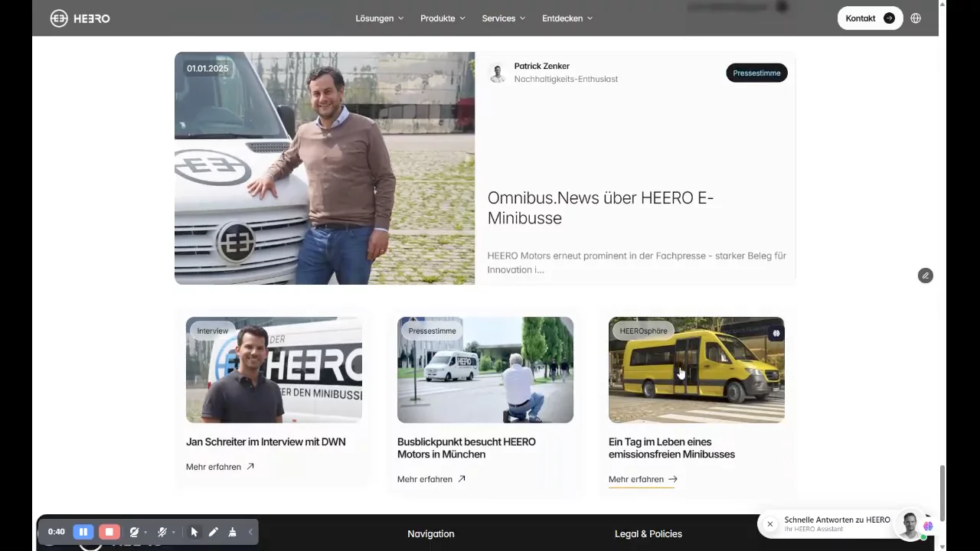Click arrow icon beside Jan Schreiter Mehr erfahren
This screenshot has height=551, width=980.
click(x=250, y=466)
